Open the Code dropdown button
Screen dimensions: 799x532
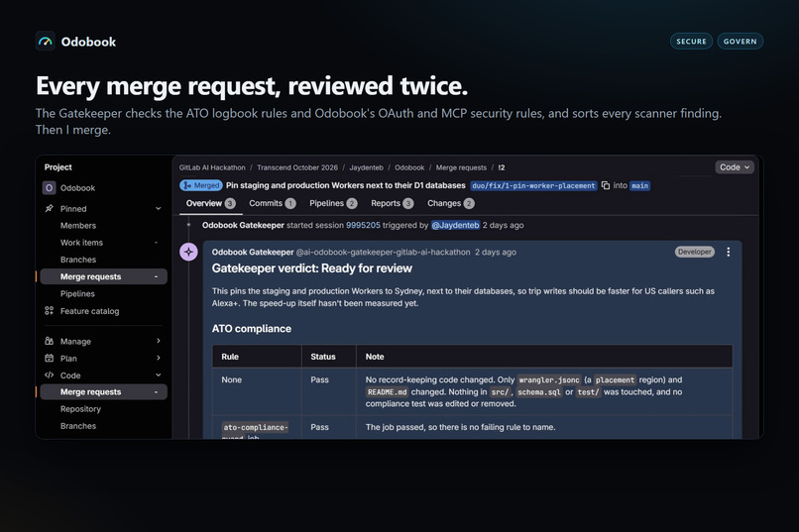tap(735, 167)
